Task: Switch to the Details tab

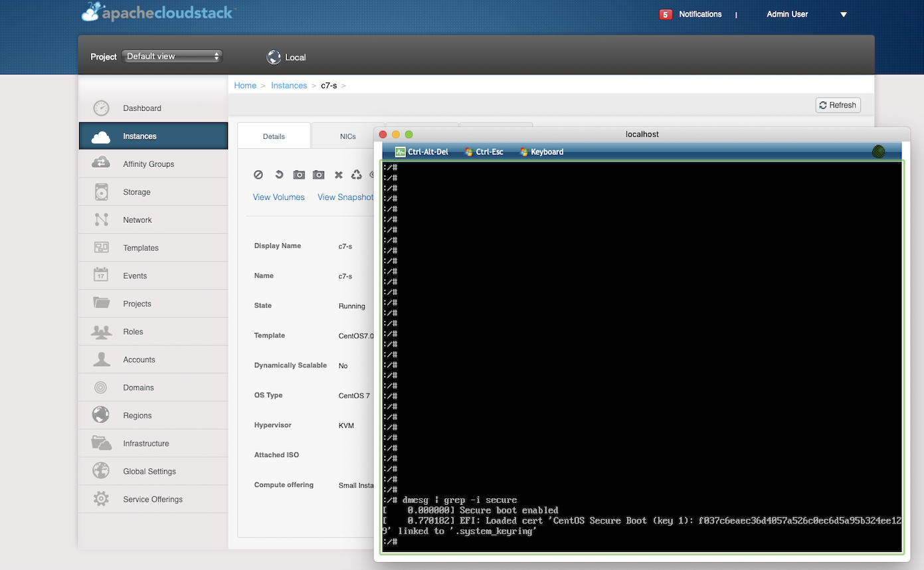Action: (x=274, y=136)
